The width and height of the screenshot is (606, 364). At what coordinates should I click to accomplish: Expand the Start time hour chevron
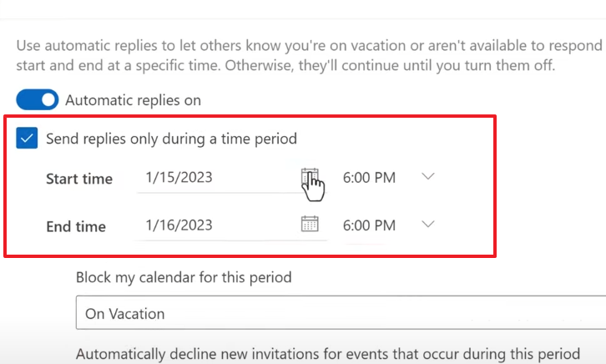click(428, 177)
